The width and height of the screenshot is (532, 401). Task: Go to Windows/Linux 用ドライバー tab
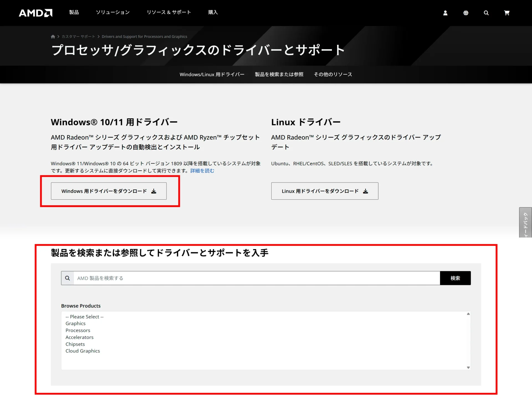(212, 74)
